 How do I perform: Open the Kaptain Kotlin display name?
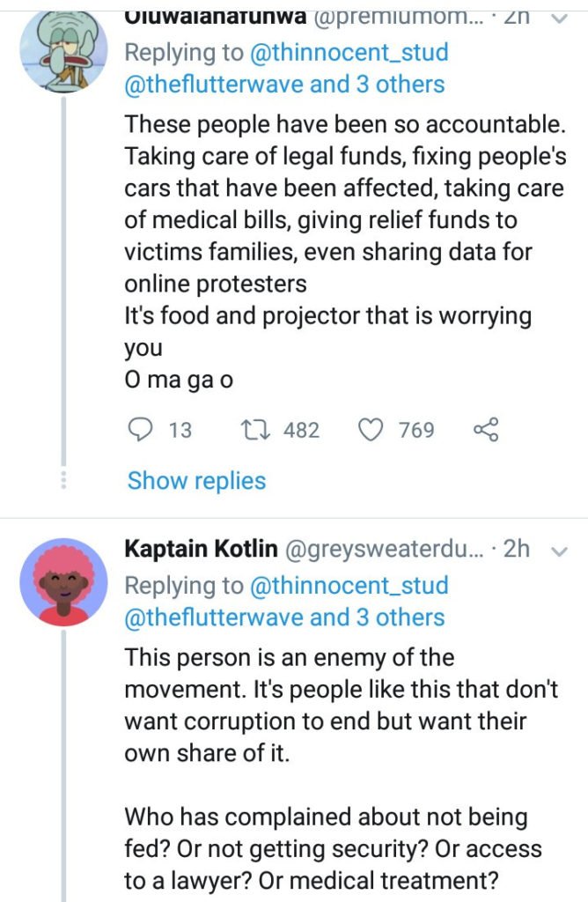coord(201,550)
